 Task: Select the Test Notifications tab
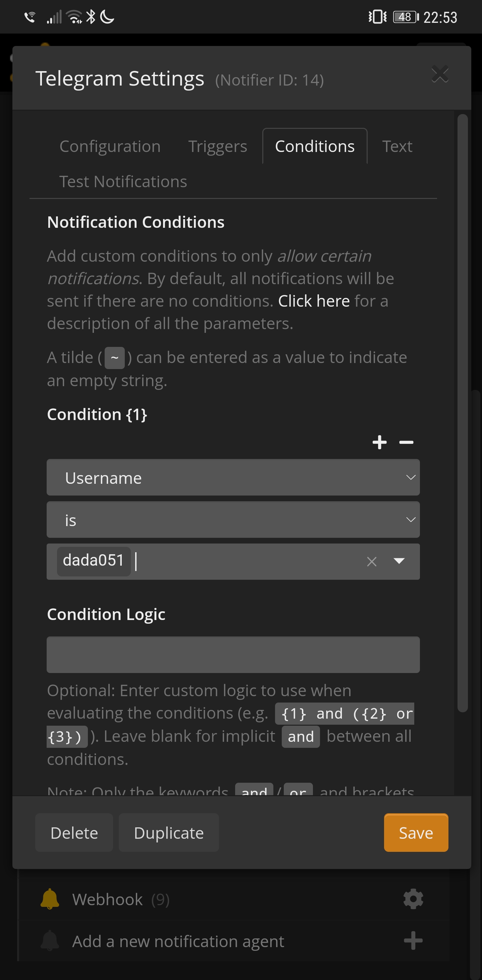tap(123, 182)
